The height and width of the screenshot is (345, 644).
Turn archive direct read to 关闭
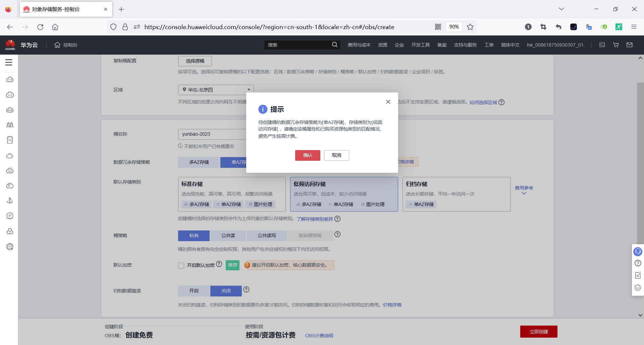click(x=226, y=291)
